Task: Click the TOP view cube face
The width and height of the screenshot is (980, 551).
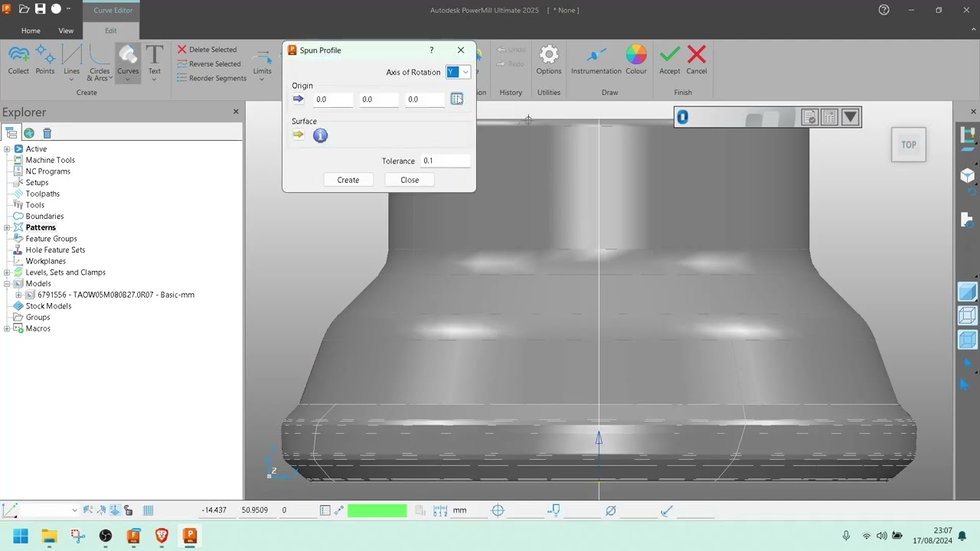Action: [909, 145]
